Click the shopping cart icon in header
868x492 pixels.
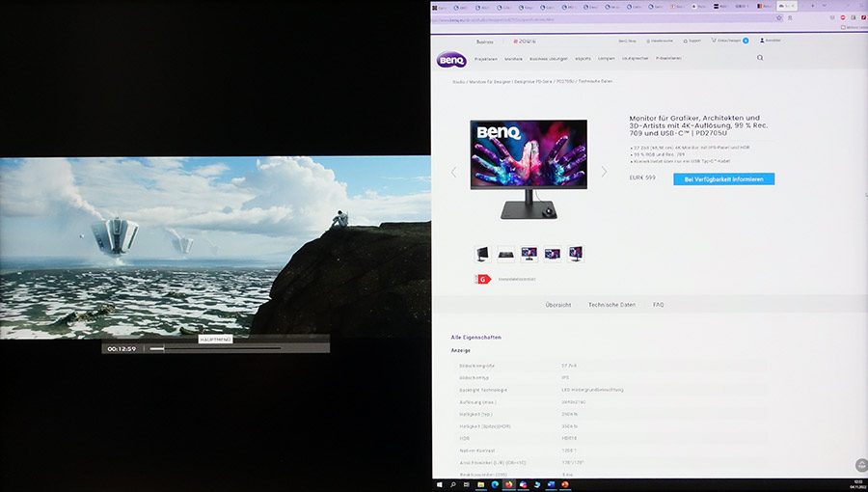coord(714,41)
